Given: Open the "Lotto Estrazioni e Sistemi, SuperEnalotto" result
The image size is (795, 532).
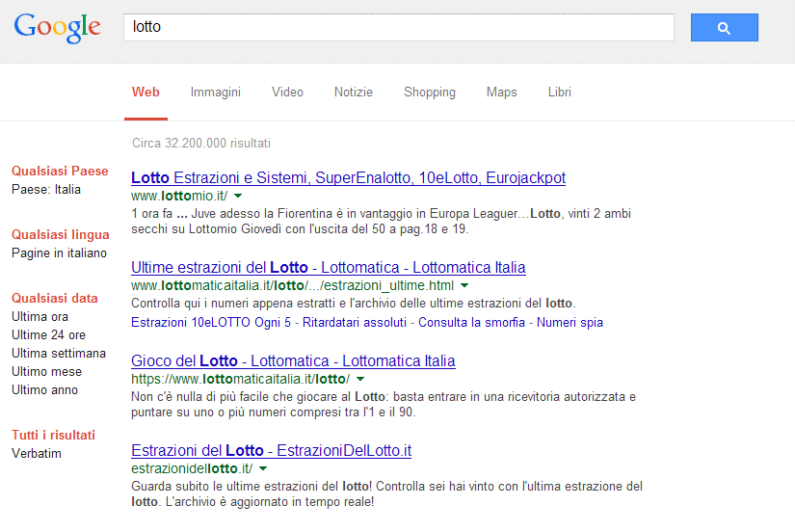Looking at the screenshot, I should (348, 177).
